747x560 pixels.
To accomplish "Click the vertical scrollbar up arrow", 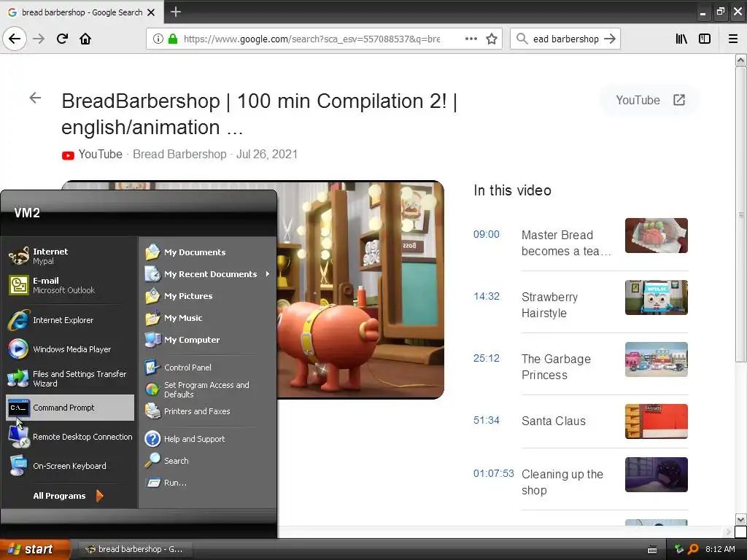I will click(740, 60).
